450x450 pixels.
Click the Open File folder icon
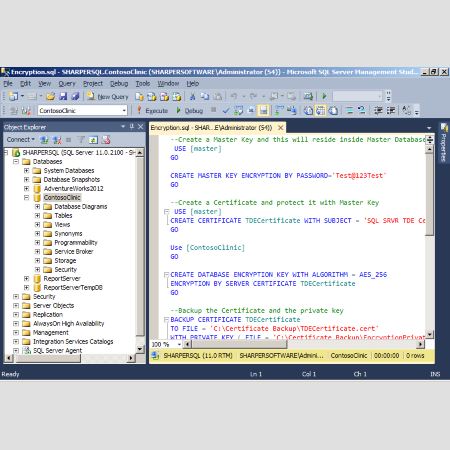(51, 97)
